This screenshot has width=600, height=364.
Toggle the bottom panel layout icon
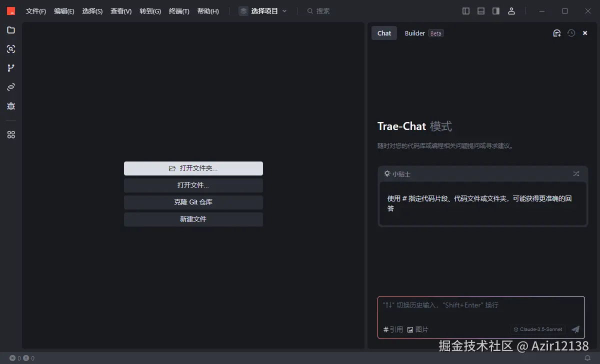[481, 11]
